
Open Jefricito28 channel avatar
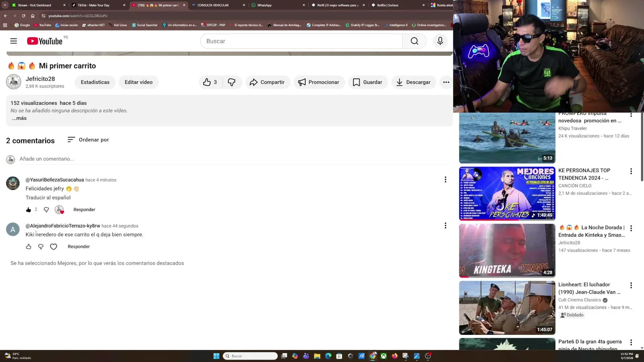click(x=14, y=82)
